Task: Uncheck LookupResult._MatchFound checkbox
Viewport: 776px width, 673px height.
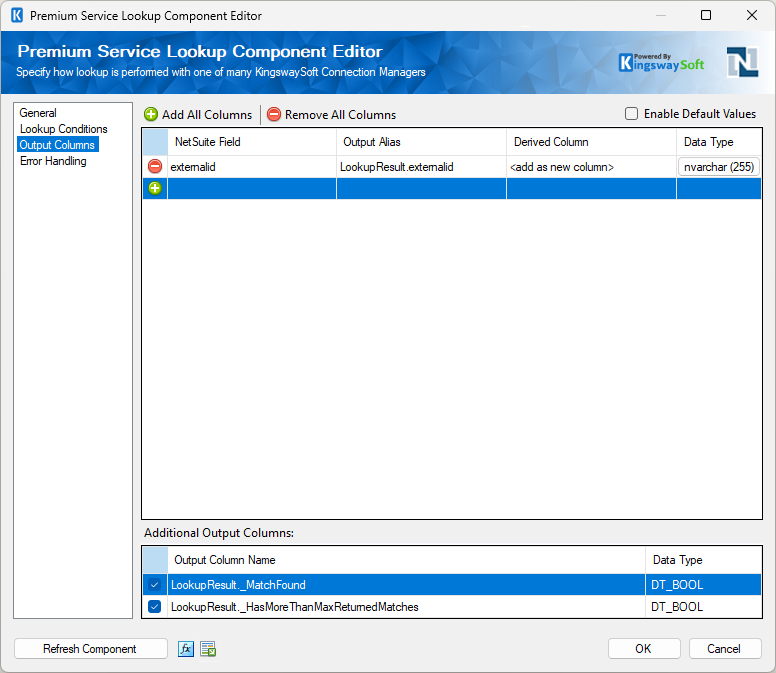Action: (x=154, y=585)
